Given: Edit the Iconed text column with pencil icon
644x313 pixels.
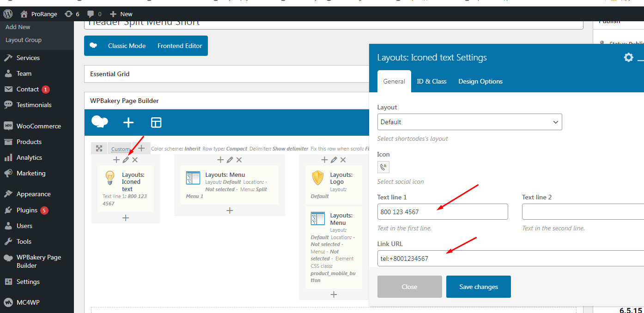Looking at the screenshot, I should tap(126, 160).
